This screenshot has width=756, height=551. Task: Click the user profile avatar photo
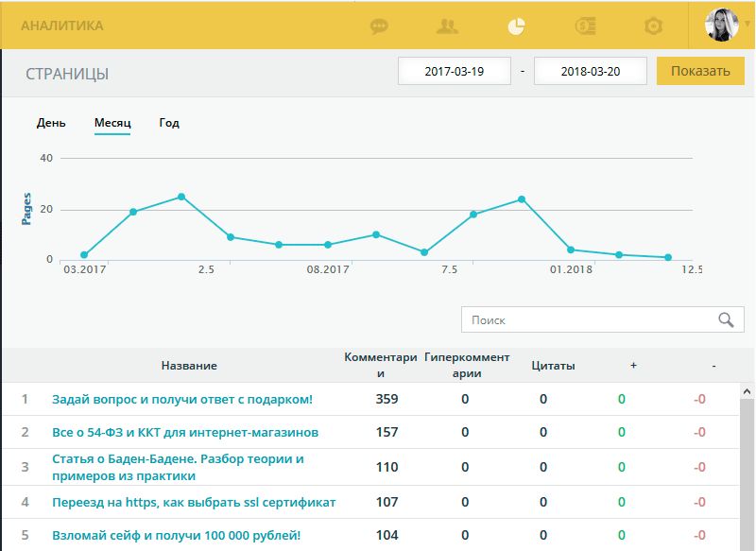[x=721, y=25]
